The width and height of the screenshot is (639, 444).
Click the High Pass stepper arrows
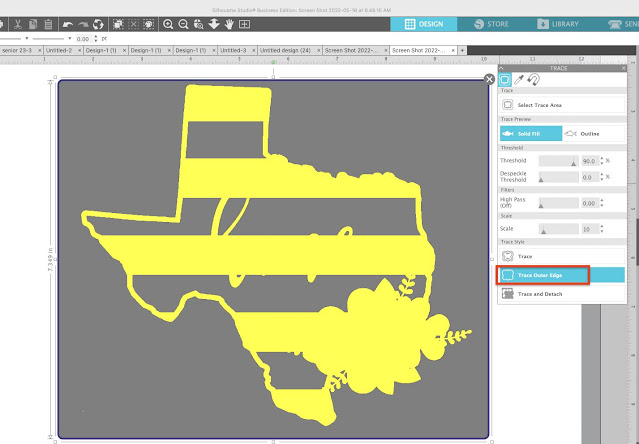point(602,203)
